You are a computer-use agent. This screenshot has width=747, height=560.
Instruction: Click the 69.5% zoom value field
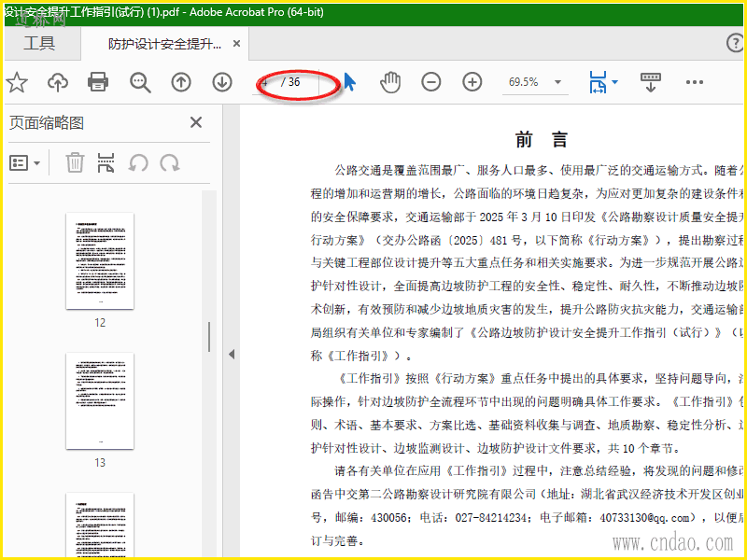tap(524, 82)
